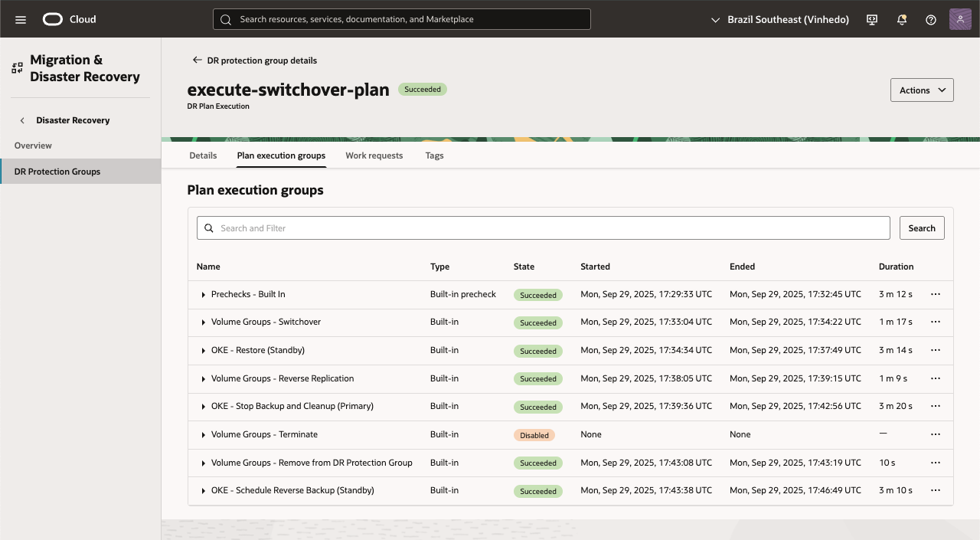Open the actions menu for Prechecks - Built In

click(935, 294)
